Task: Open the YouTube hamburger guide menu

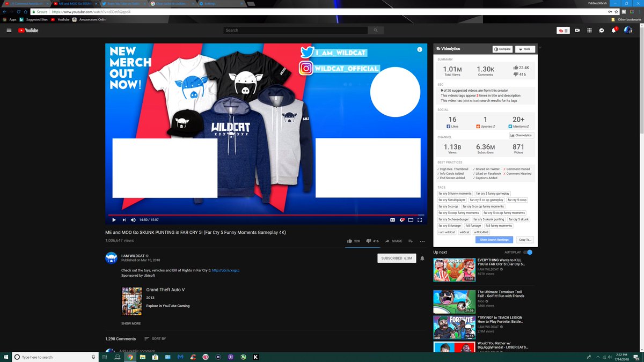Action: (x=9, y=31)
